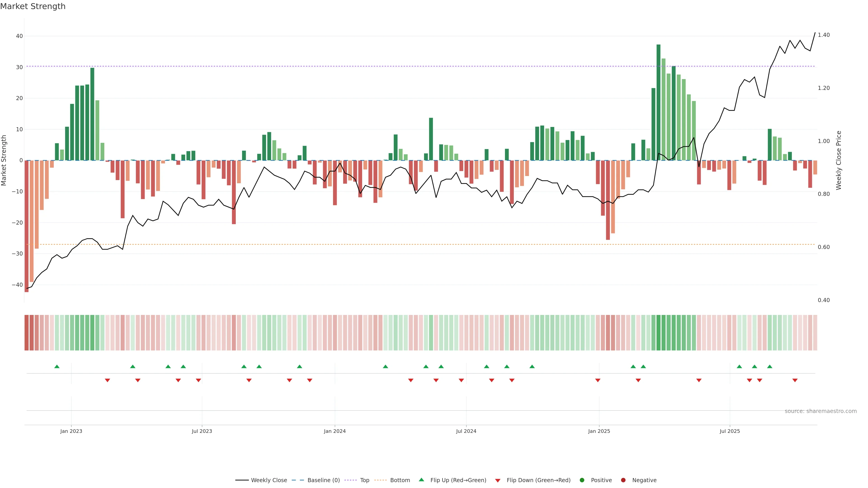Click the green Positive legend dot
This screenshot has height=488, width=868.
pyautogui.click(x=582, y=480)
